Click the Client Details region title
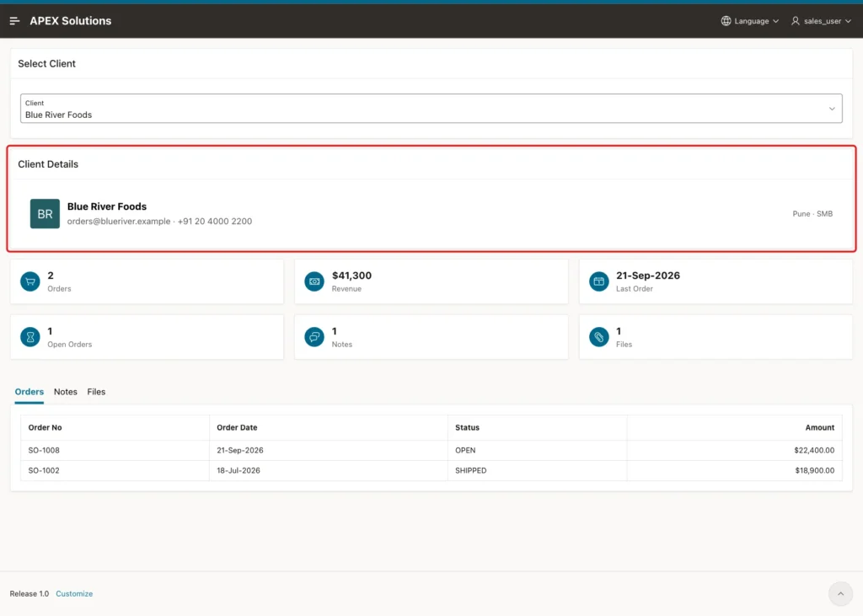 pos(48,164)
